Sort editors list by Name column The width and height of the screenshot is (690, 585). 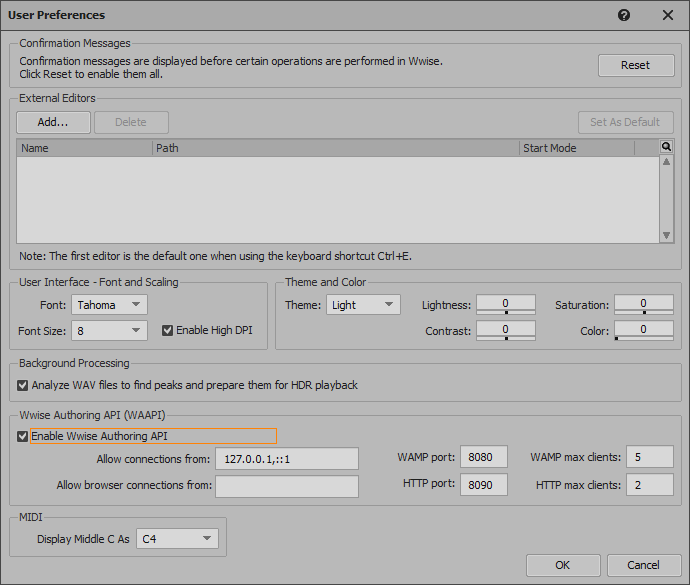[x=84, y=148]
